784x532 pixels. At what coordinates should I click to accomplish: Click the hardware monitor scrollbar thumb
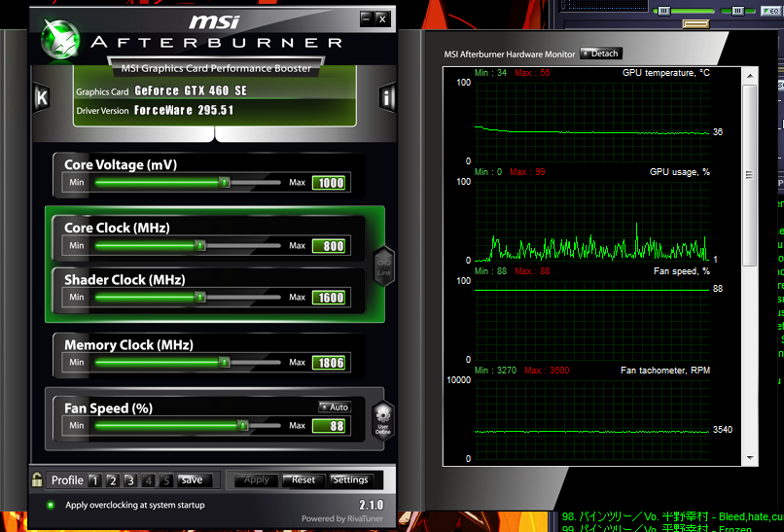tap(750, 175)
